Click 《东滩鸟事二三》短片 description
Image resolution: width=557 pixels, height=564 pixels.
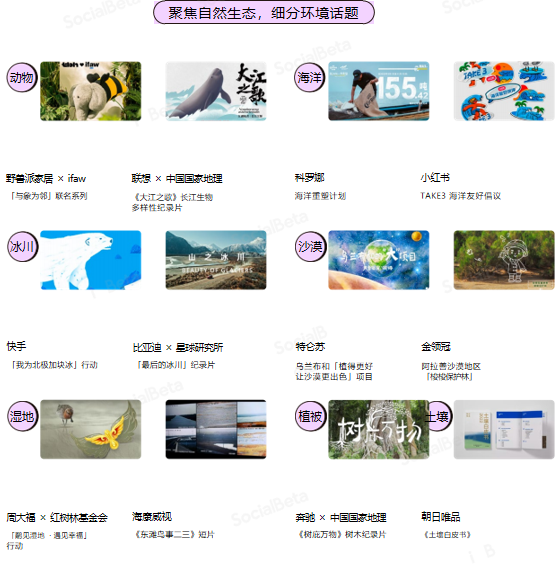point(174,535)
